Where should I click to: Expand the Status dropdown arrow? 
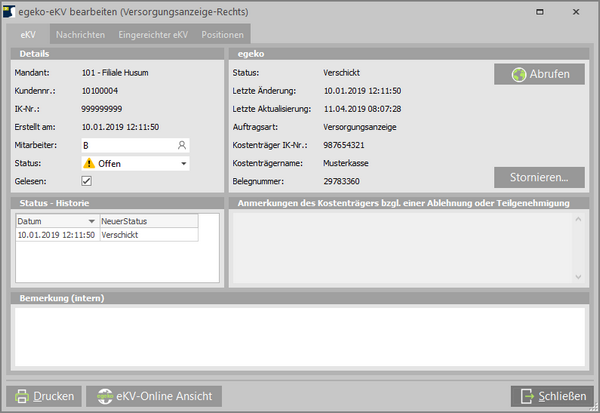[183, 163]
